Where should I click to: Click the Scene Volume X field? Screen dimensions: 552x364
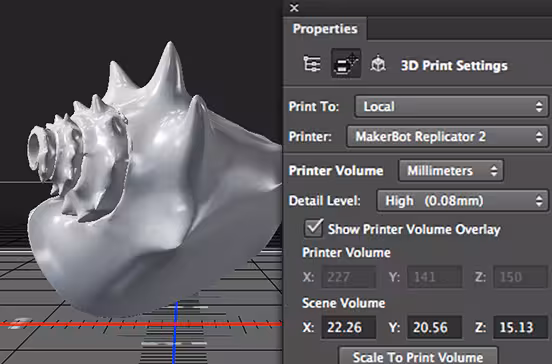349,327
